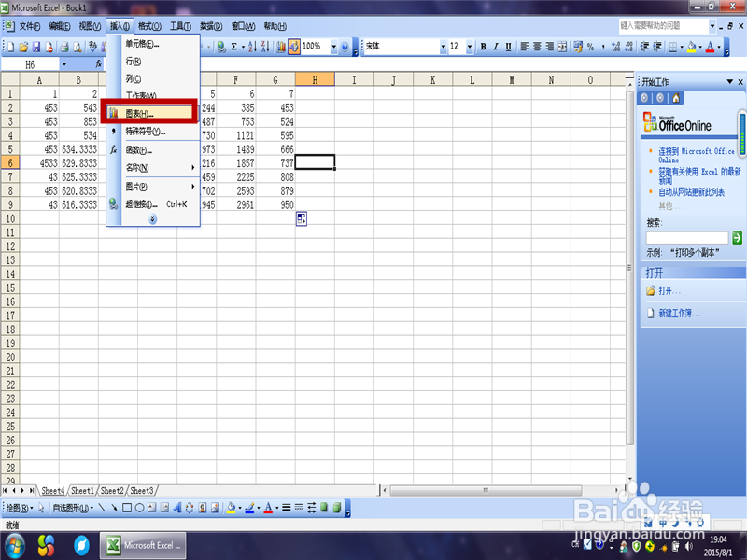Click the Chart Wizard toolbar icon

pyautogui.click(x=281, y=47)
